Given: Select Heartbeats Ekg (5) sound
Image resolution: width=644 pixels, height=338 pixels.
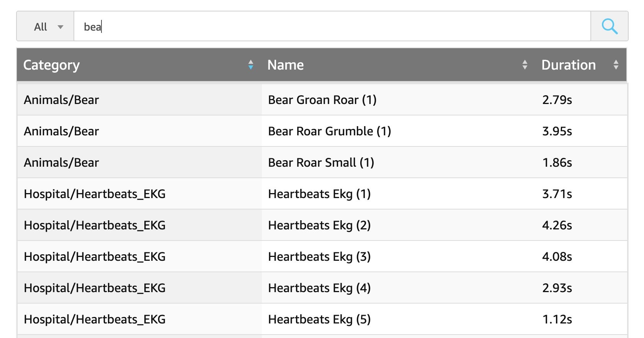Looking at the screenshot, I should 319,319.
